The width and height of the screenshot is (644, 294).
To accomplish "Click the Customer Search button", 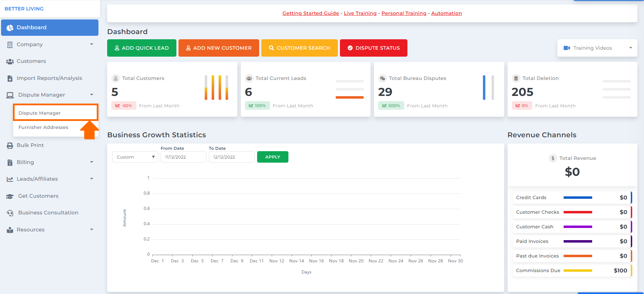I will (x=300, y=48).
